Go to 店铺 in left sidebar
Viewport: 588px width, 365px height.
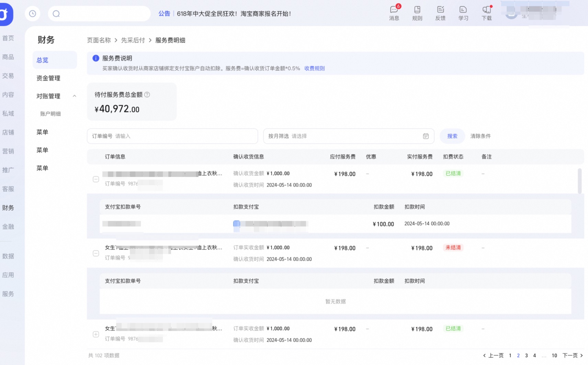point(8,132)
